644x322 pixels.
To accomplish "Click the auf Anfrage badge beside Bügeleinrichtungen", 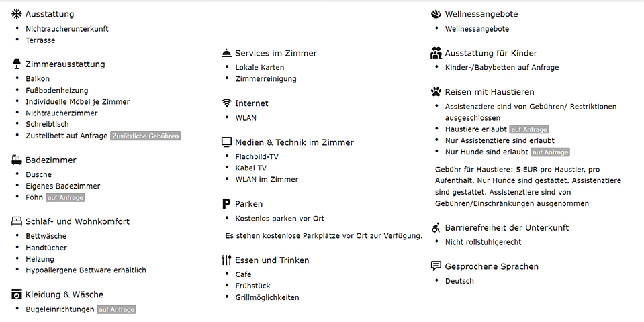I will click(x=117, y=309).
